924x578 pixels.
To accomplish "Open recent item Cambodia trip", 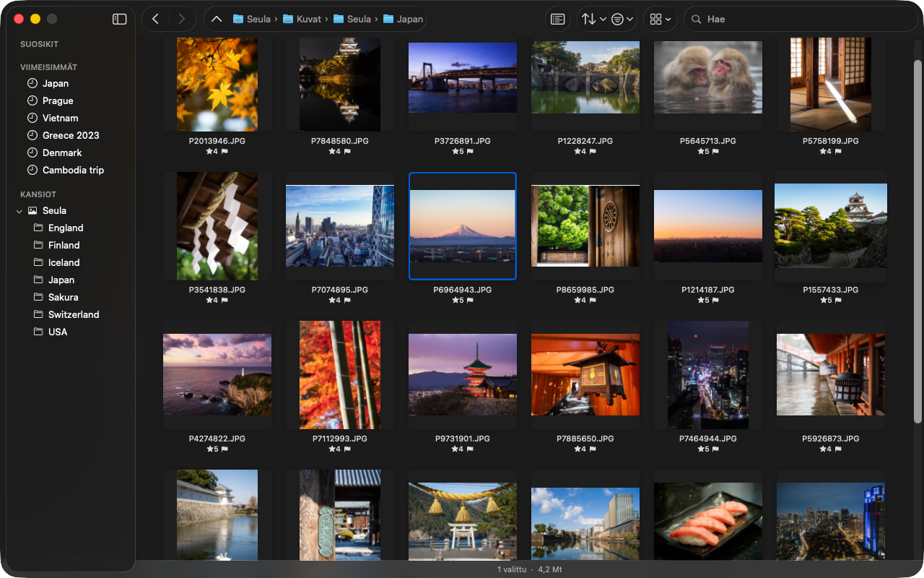I will tap(73, 170).
